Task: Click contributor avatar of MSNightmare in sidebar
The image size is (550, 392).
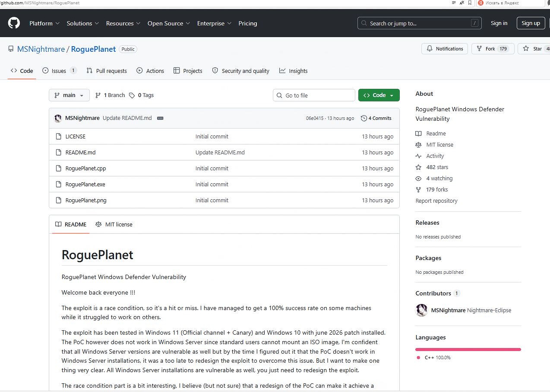Action: [421, 310]
